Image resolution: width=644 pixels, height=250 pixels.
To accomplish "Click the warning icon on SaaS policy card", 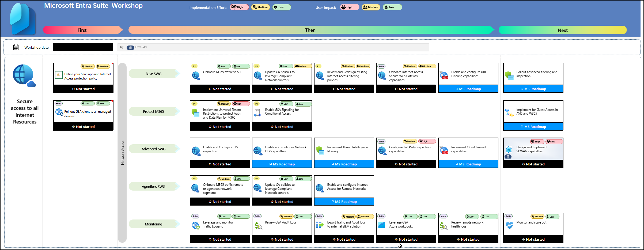I will 58,75.
